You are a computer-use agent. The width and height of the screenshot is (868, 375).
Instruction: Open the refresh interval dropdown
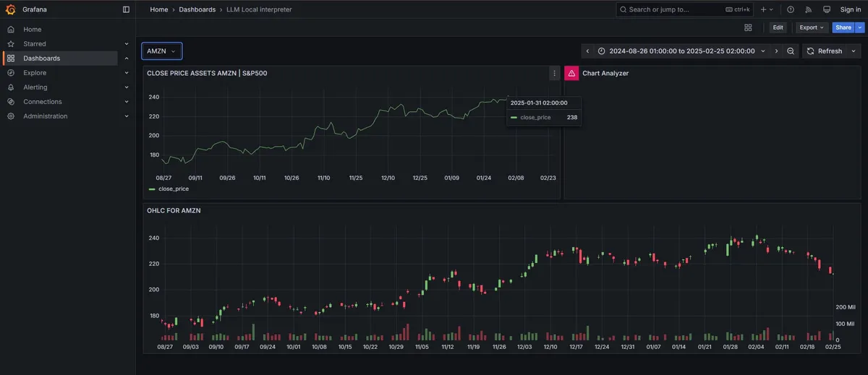pos(854,51)
